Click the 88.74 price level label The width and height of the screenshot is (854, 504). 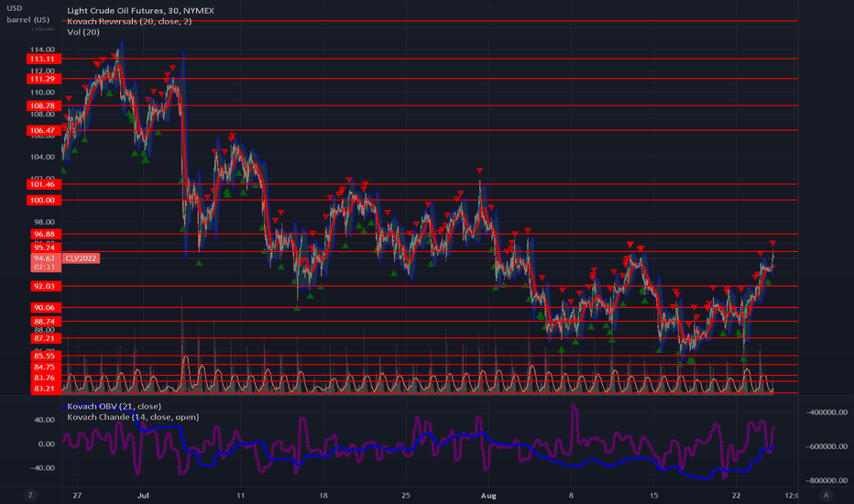45,322
